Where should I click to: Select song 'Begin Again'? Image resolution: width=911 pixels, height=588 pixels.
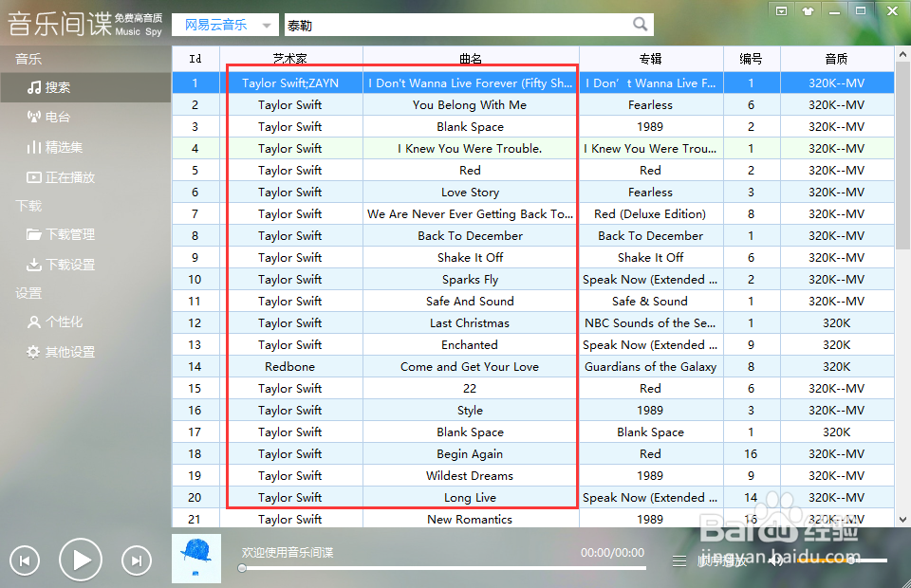(470, 454)
